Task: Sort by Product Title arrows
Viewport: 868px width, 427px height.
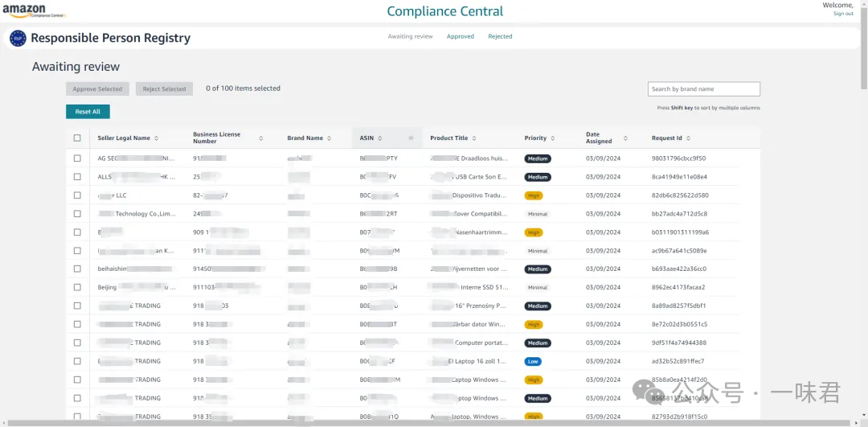Action: (x=474, y=138)
